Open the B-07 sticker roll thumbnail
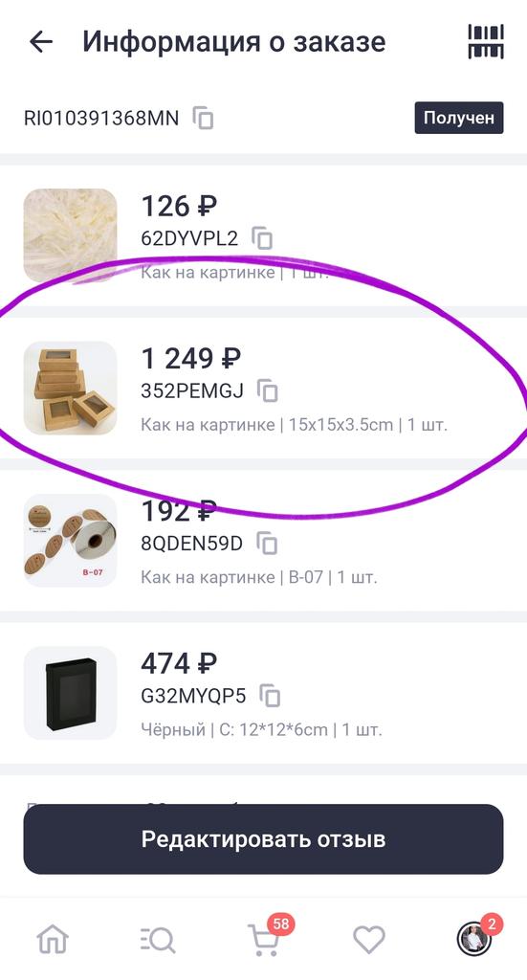 point(70,541)
